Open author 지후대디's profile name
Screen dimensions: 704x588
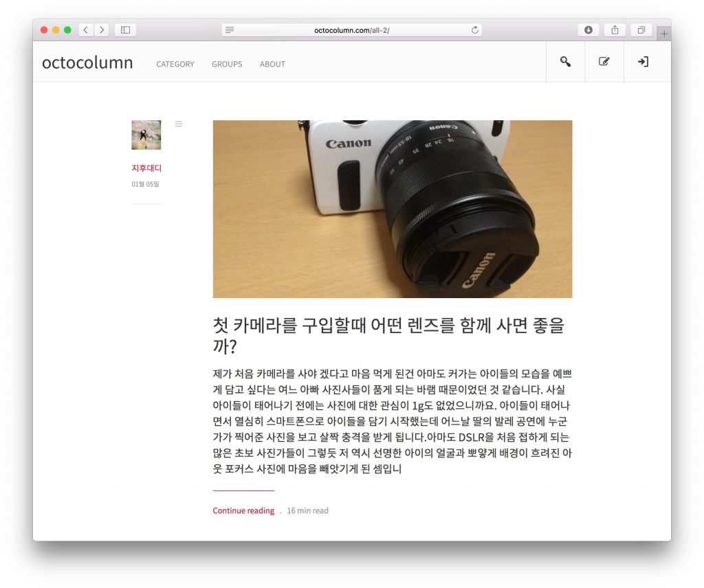[146, 168]
